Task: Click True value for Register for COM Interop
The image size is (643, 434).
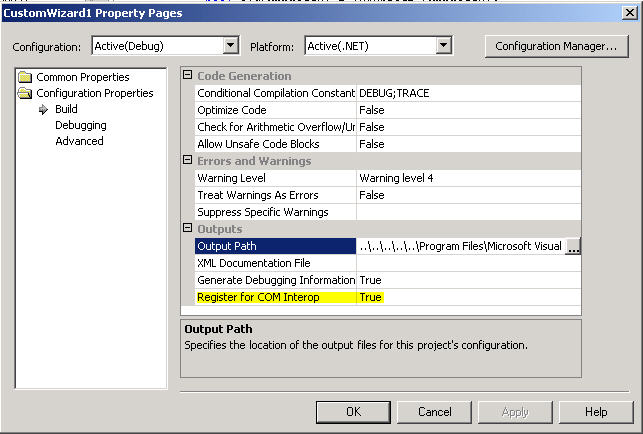Action: (469, 297)
